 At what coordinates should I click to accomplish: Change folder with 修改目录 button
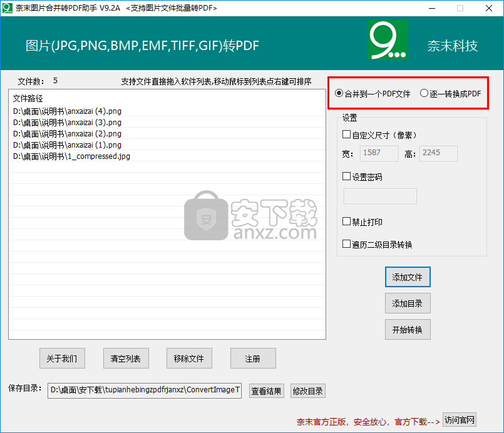click(308, 391)
